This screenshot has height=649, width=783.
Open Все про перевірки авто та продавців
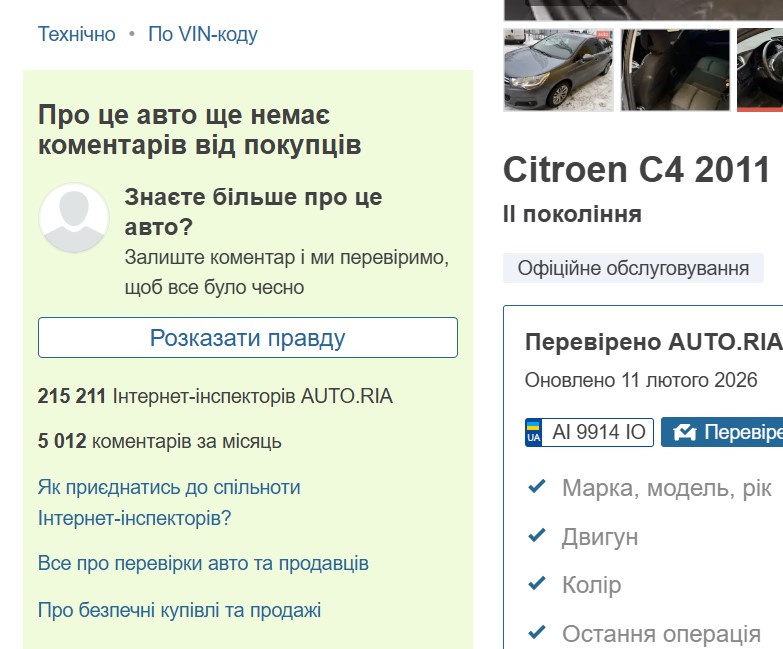pyautogui.click(x=203, y=563)
